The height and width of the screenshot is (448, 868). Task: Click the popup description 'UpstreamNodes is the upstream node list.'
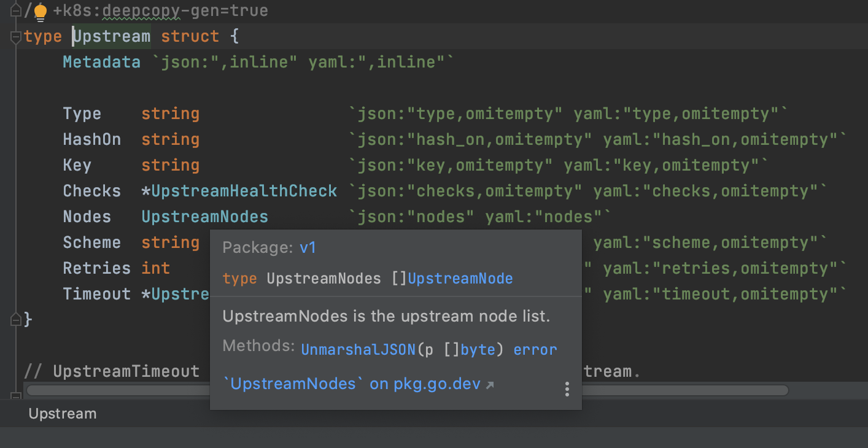pyautogui.click(x=386, y=317)
